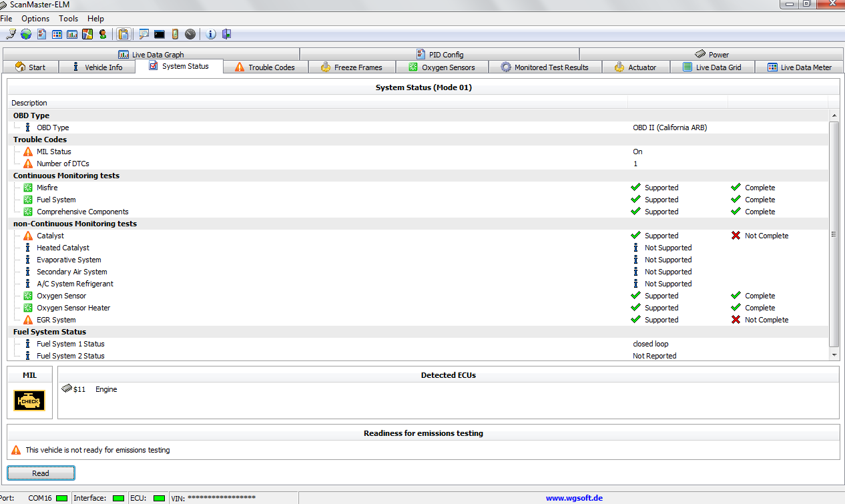
Task: Click the chip icon beside $11 Engine
Action: pyautogui.click(x=67, y=389)
